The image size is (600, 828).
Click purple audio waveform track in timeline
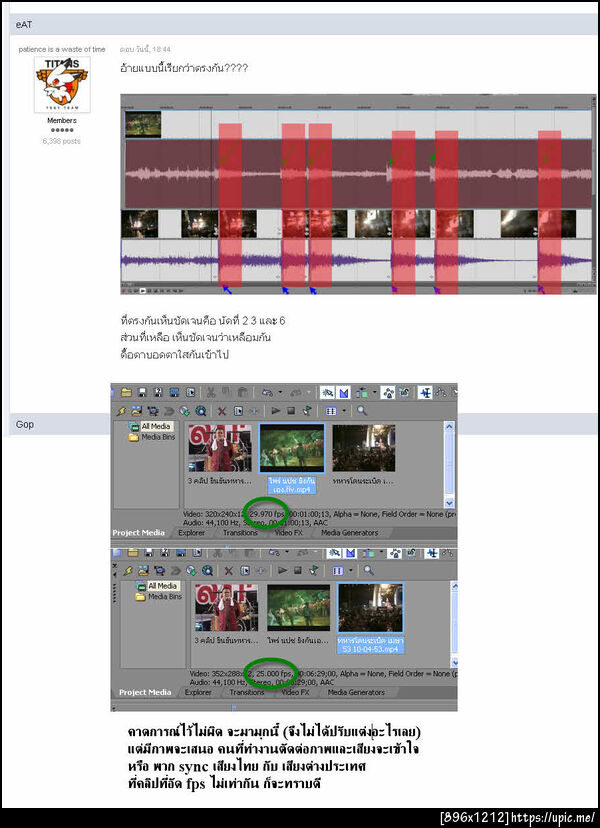coord(357,260)
